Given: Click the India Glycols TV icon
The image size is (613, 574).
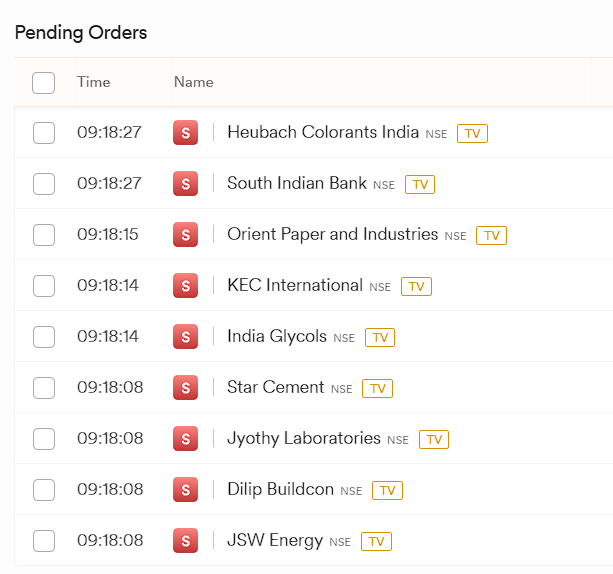Looking at the screenshot, I should [x=380, y=337].
